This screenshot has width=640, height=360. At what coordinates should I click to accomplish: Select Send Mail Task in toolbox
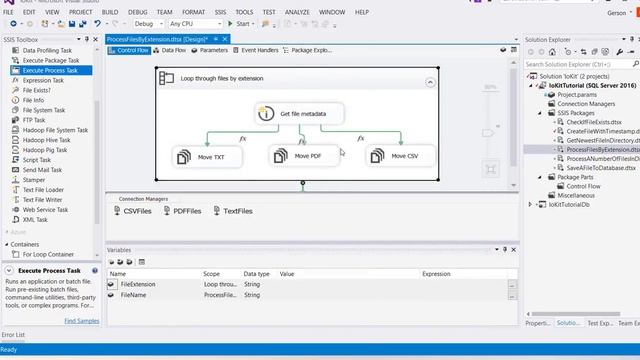tap(42, 170)
